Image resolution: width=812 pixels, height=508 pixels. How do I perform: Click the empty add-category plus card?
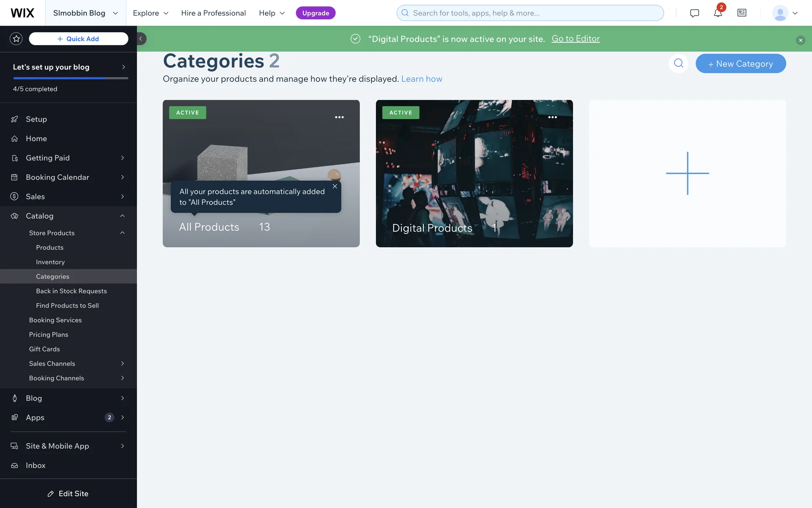click(x=687, y=174)
